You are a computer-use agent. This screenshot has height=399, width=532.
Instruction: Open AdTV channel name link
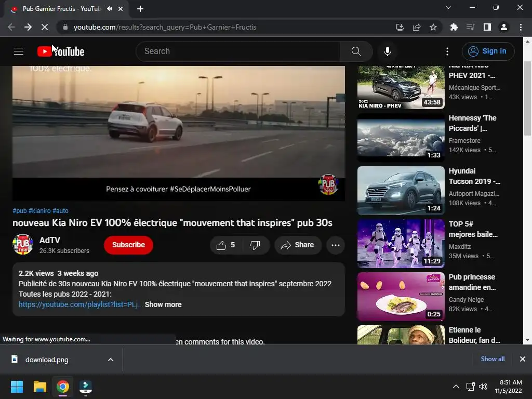(50, 240)
